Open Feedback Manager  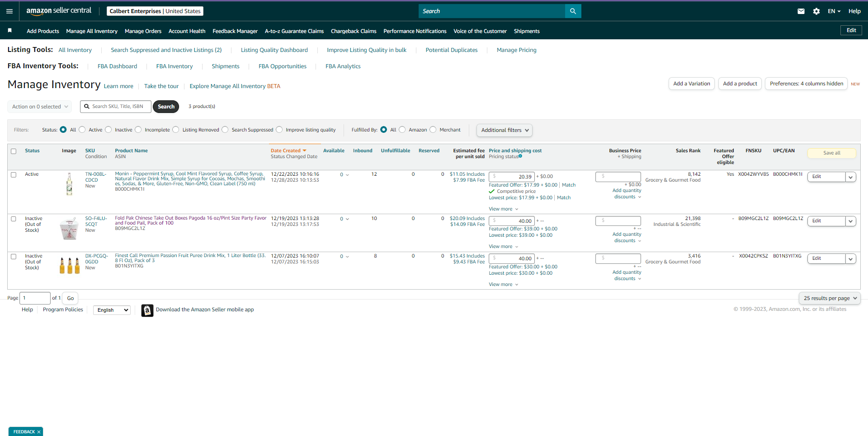coord(235,31)
